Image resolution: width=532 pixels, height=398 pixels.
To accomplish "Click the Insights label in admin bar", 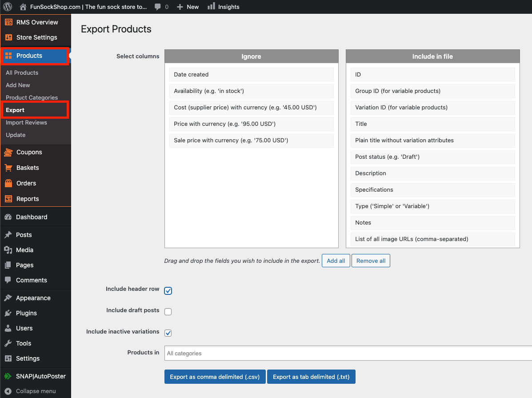I will [x=229, y=7].
